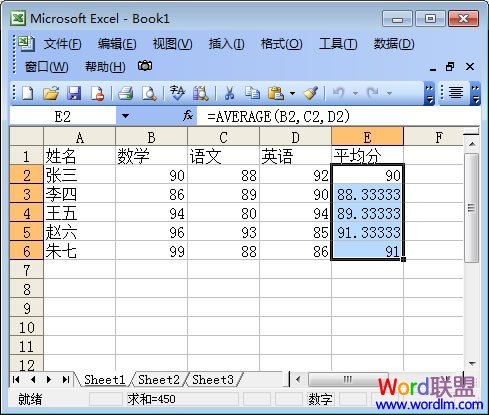Open a file with the folder icon
The width and height of the screenshot is (489, 415).
click(51, 93)
